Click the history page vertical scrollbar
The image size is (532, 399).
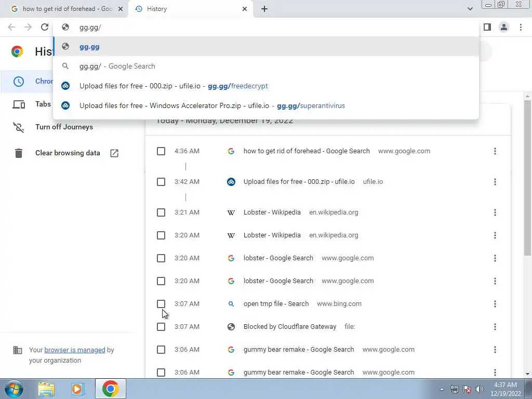tap(527, 178)
